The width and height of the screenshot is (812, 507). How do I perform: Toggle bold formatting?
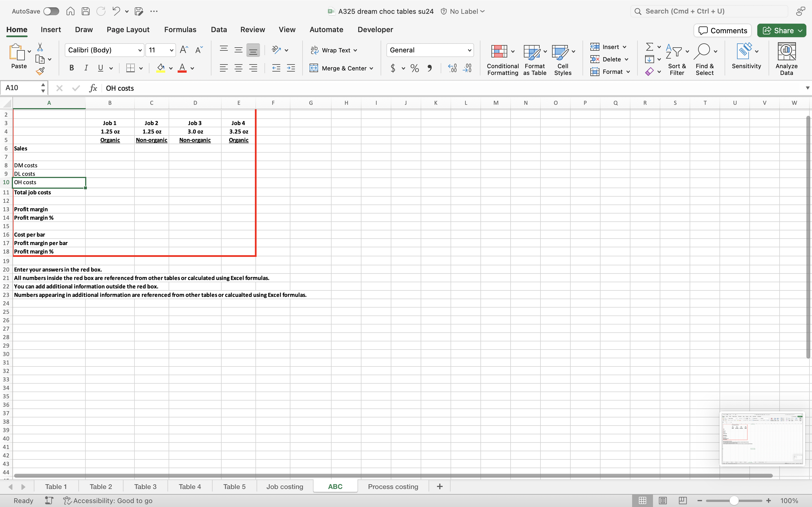(x=71, y=68)
